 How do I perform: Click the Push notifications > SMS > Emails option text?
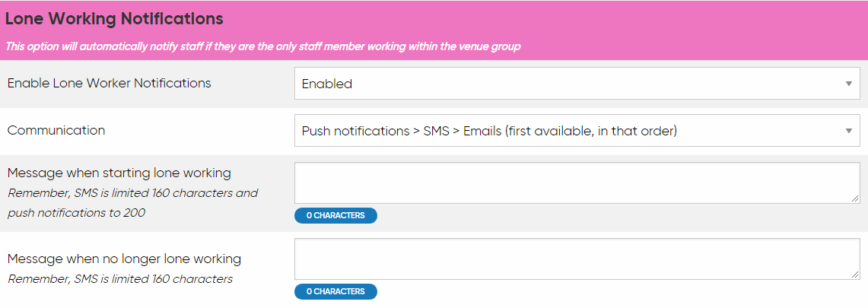click(489, 131)
